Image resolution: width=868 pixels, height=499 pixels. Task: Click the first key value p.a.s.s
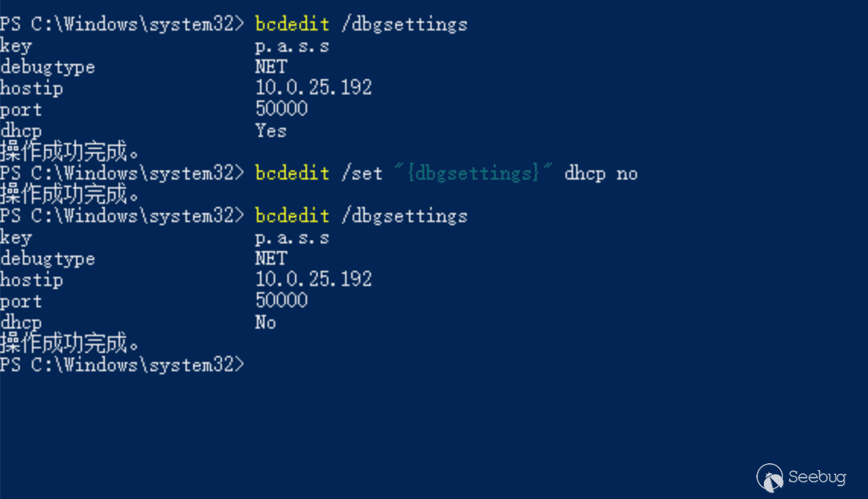tap(292, 46)
